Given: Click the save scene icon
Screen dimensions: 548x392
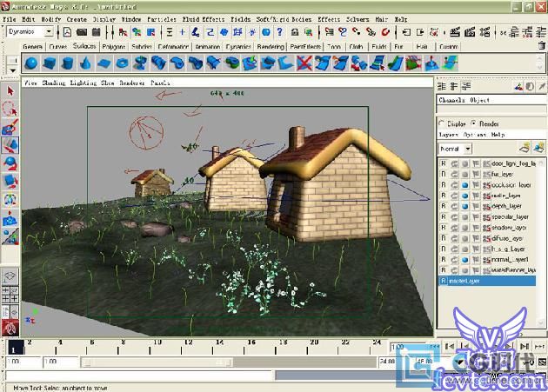Looking at the screenshot, I should coord(96,32).
